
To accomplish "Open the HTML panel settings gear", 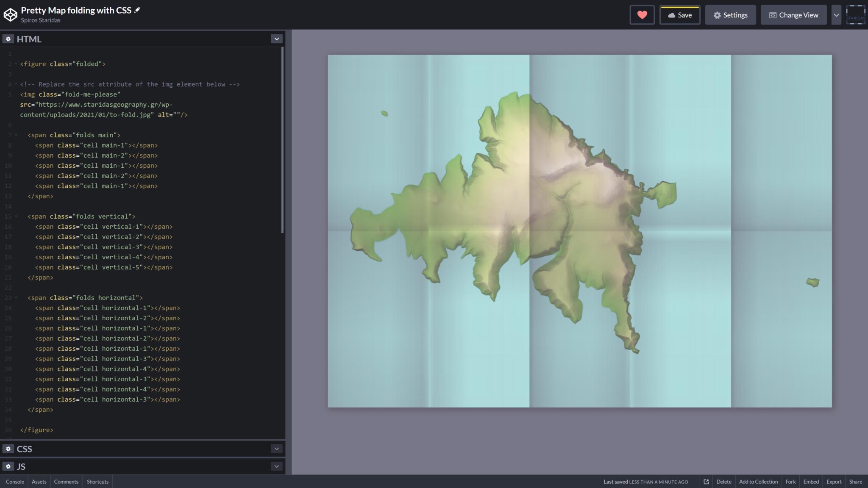I will coord(8,39).
